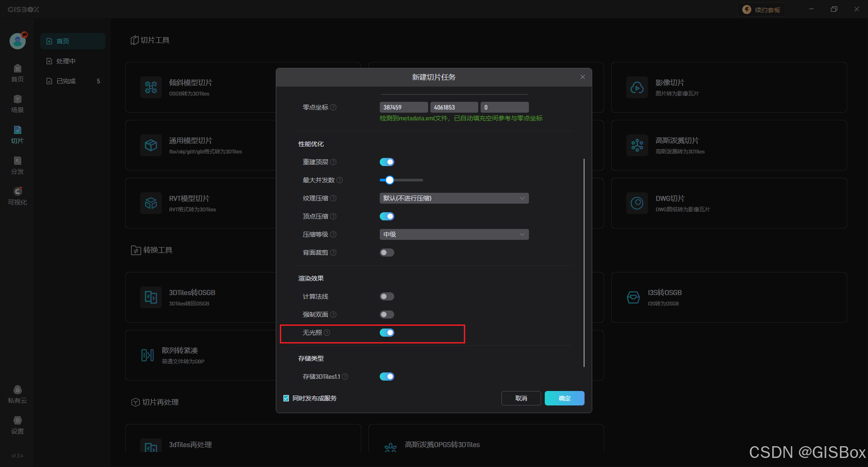
Task: Disable the 无光照 switch
Action: pyautogui.click(x=387, y=333)
